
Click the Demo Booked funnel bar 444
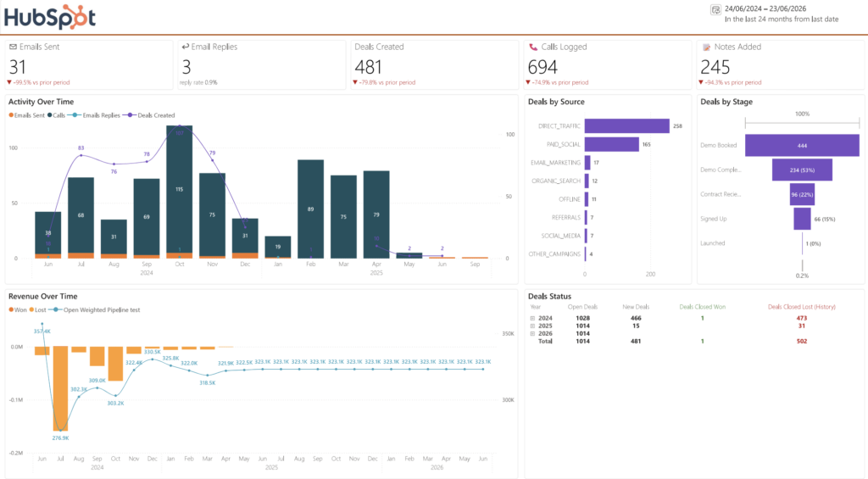point(802,146)
